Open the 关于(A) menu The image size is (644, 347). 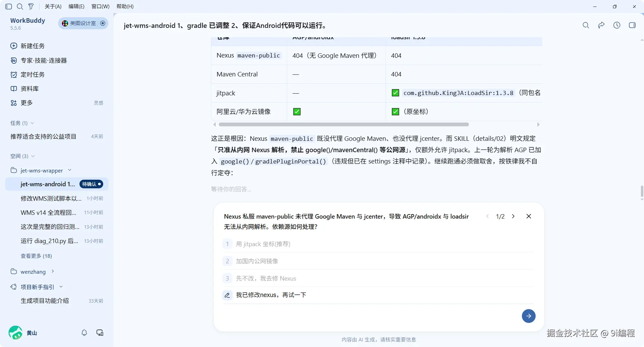(x=53, y=7)
